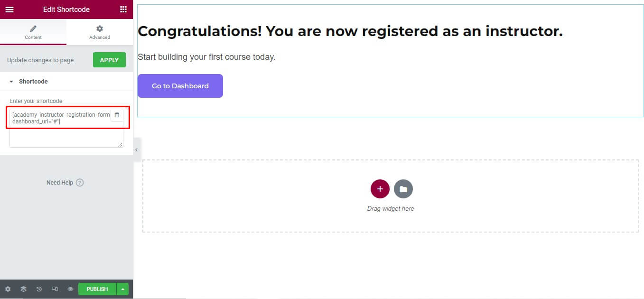This screenshot has width=644, height=299.
Task: Collapse the editor side panel
Action: click(x=136, y=150)
